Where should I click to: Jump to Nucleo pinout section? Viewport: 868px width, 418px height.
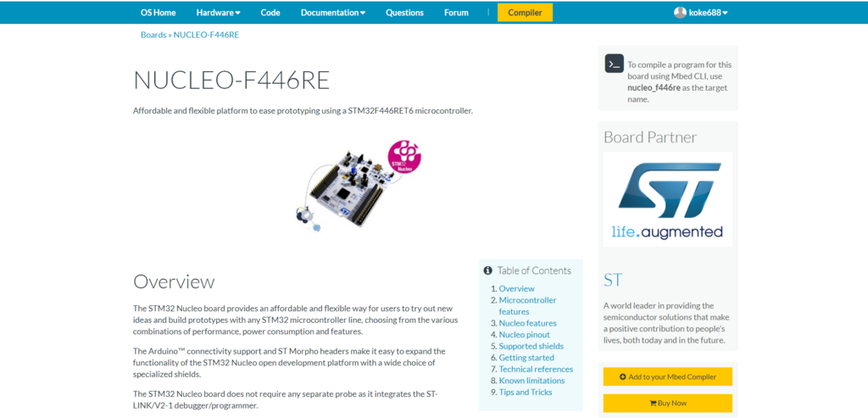(524, 334)
